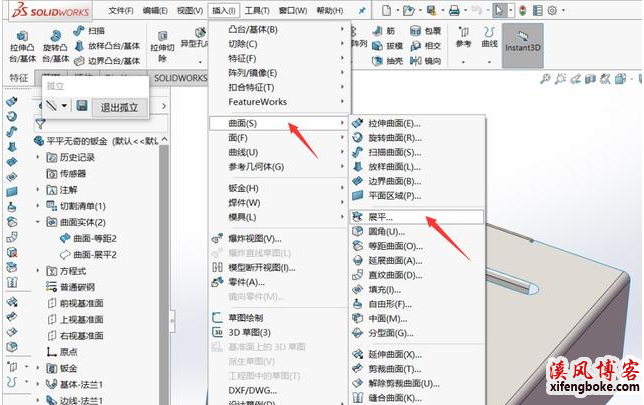
Task: Expand 注解 tree node
Action: point(38,189)
